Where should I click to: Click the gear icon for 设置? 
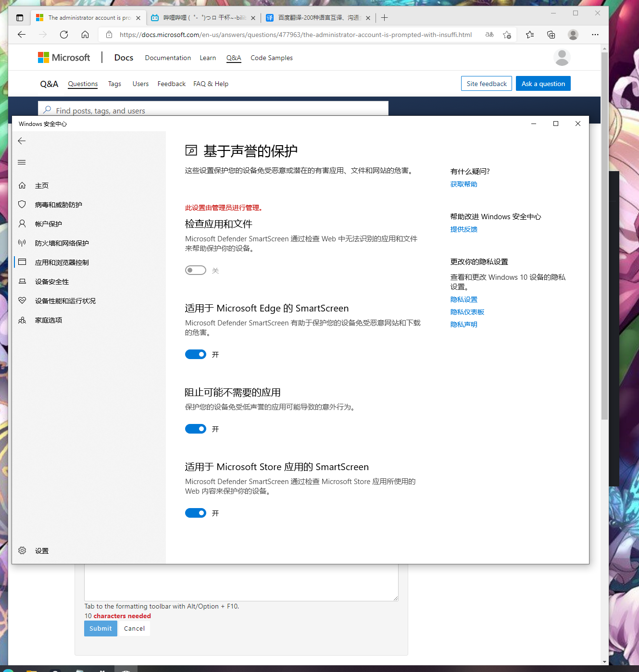[x=22, y=551]
